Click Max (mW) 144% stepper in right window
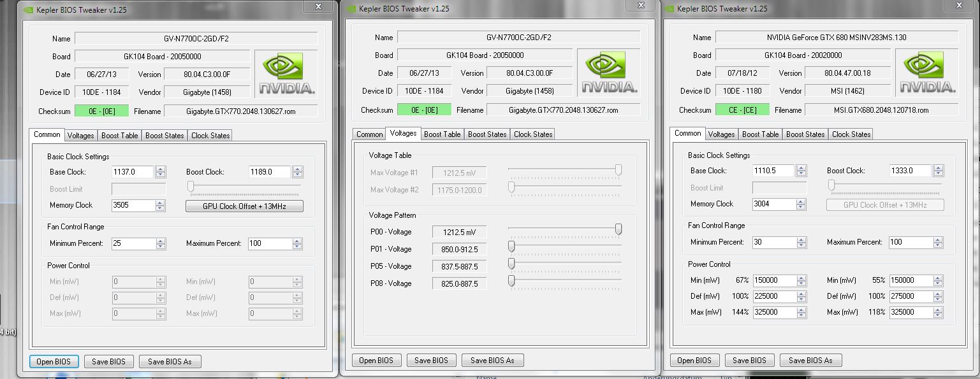 (801, 313)
